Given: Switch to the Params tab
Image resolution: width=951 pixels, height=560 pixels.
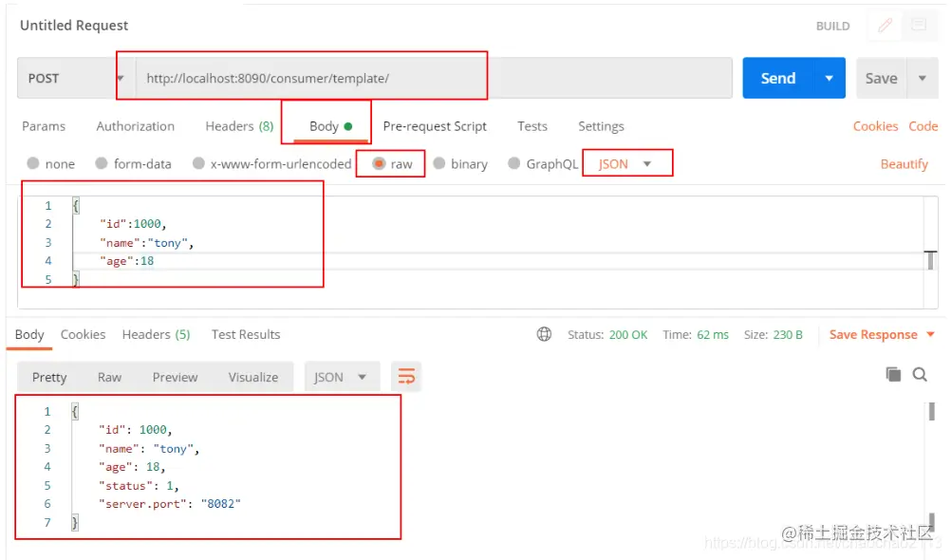Looking at the screenshot, I should pos(44,126).
